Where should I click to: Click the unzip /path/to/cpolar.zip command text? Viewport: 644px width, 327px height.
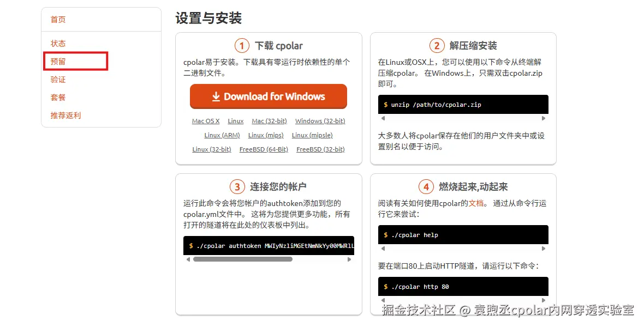pos(436,105)
